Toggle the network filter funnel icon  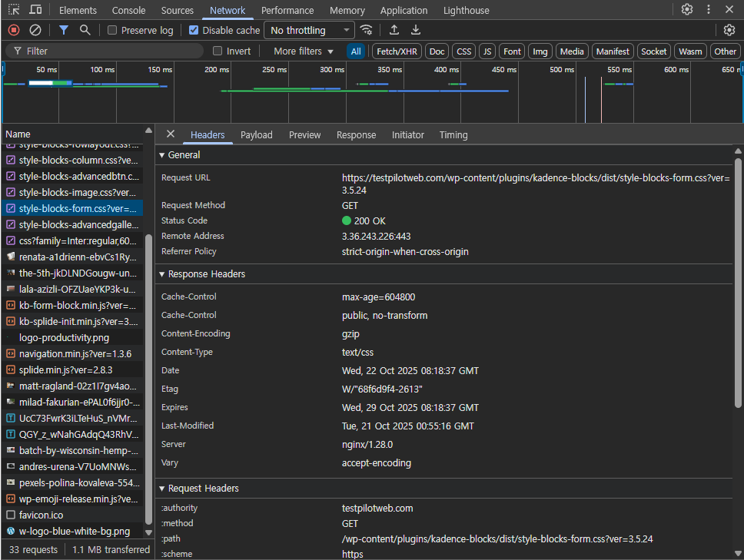tap(64, 30)
